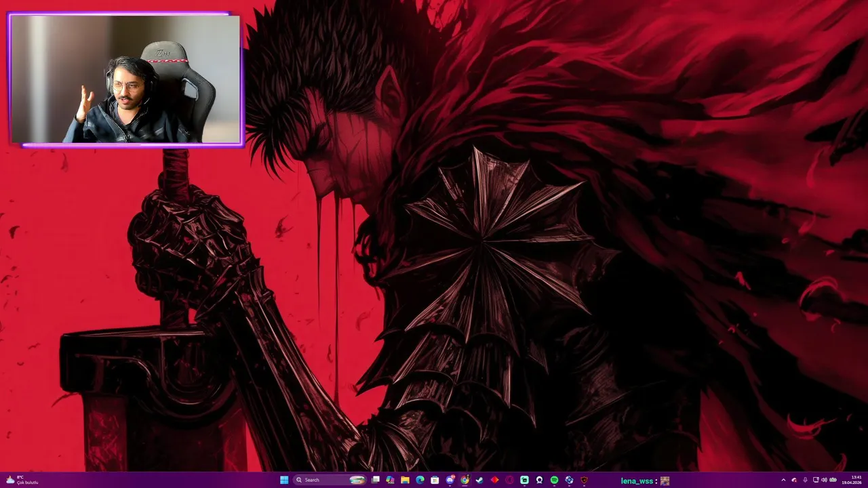Open Discord from the taskbar
868x488 pixels.
[x=450, y=480]
